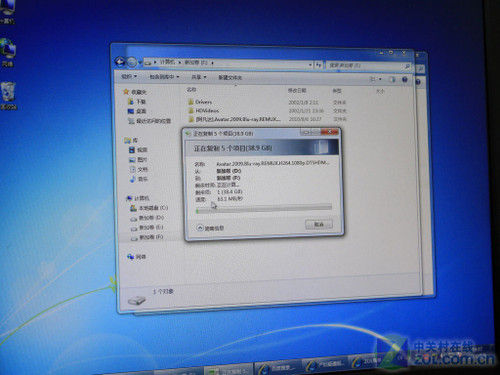Select the Avatar 2009 Blu-ray folder
500x375 pixels.
point(234,119)
